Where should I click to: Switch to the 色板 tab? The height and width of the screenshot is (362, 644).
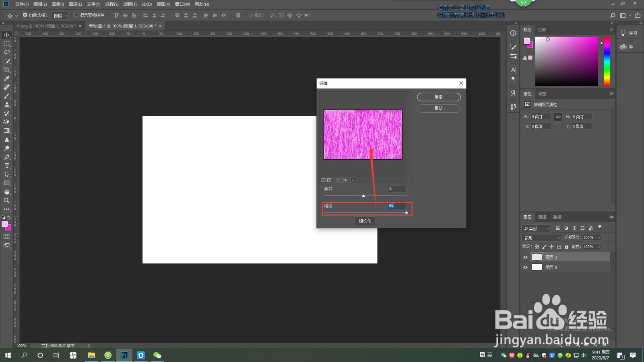[x=542, y=30]
